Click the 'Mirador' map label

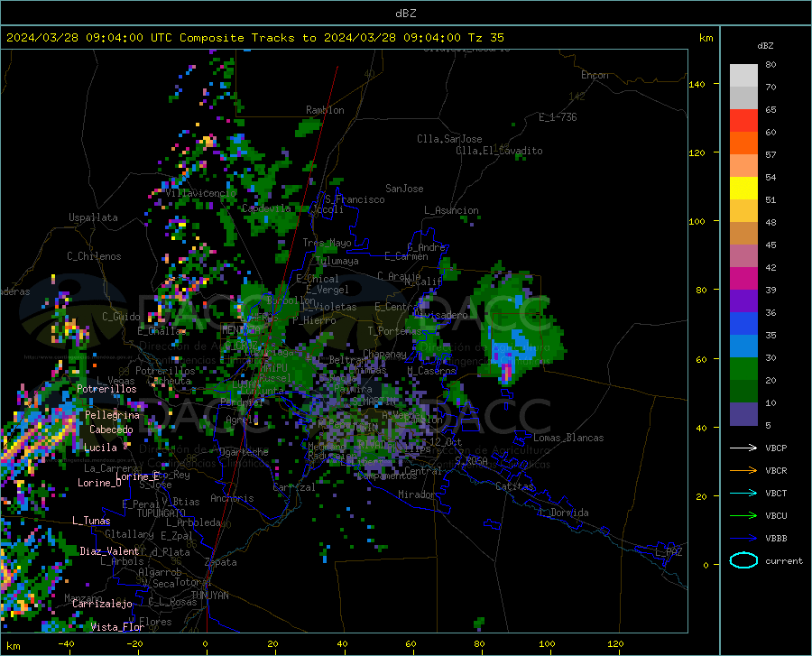[x=417, y=494]
